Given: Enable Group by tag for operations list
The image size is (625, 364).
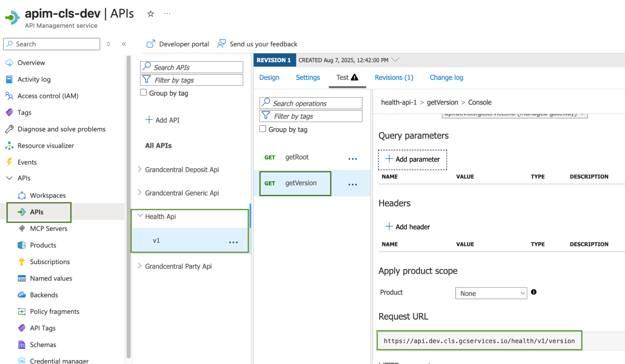Looking at the screenshot, I should pos(263,128).
